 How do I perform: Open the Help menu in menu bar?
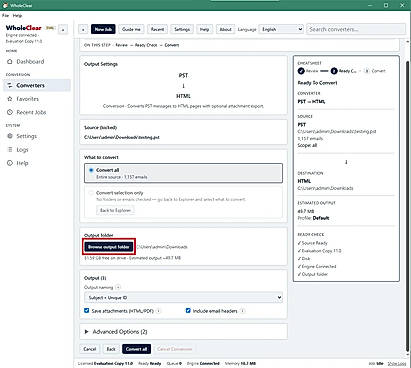click(x=17, y=16)
